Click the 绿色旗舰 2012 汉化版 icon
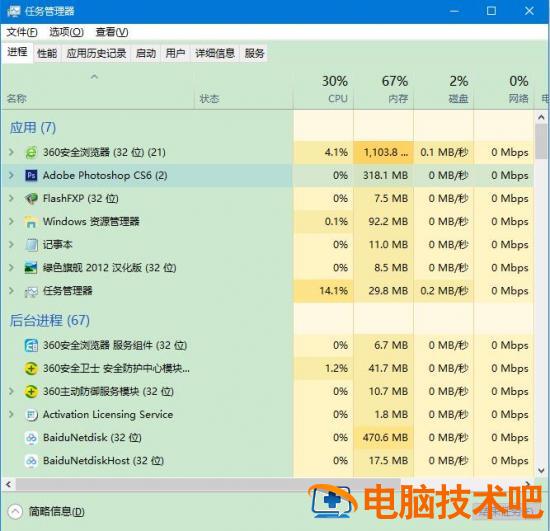 (x=31, y=268)
